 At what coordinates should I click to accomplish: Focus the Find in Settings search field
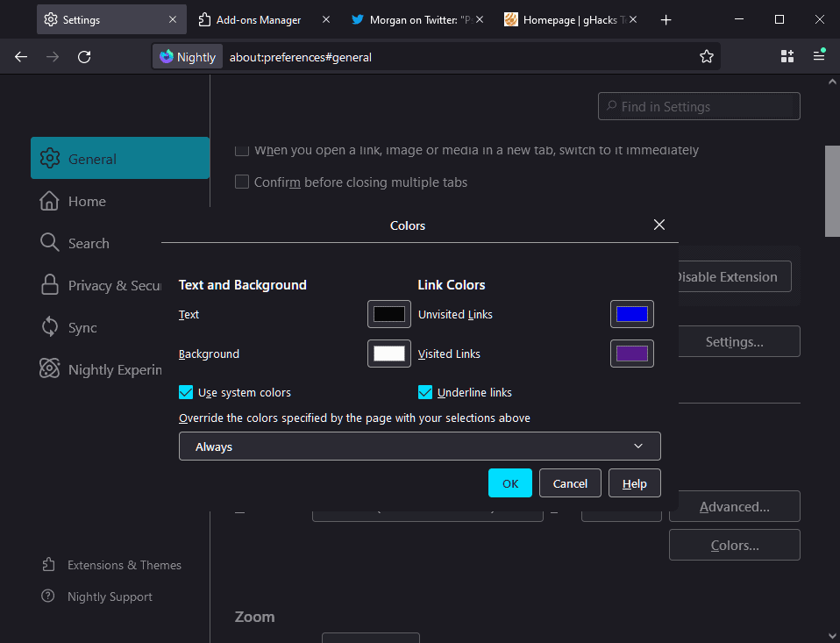699,106
